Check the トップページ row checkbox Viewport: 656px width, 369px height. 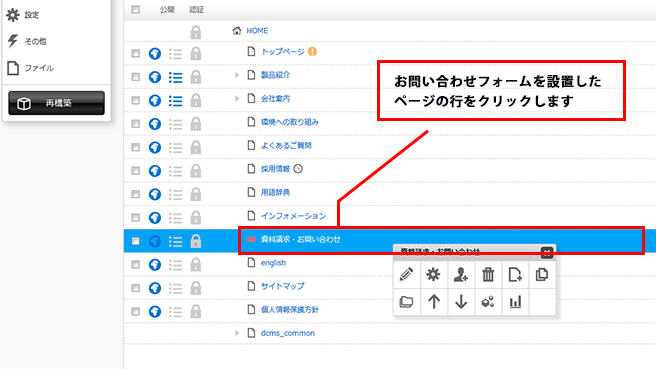coord(136,54)
